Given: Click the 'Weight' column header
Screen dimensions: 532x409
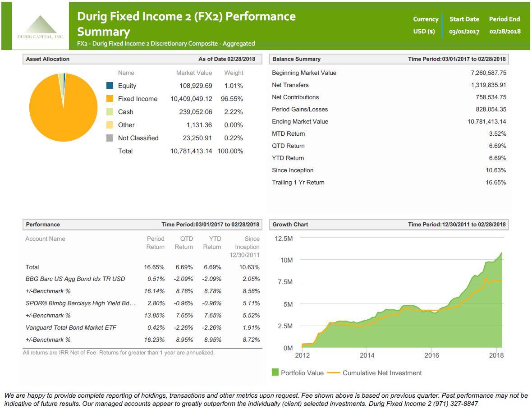Looking at the screenshot, I should tap(234, 73).
